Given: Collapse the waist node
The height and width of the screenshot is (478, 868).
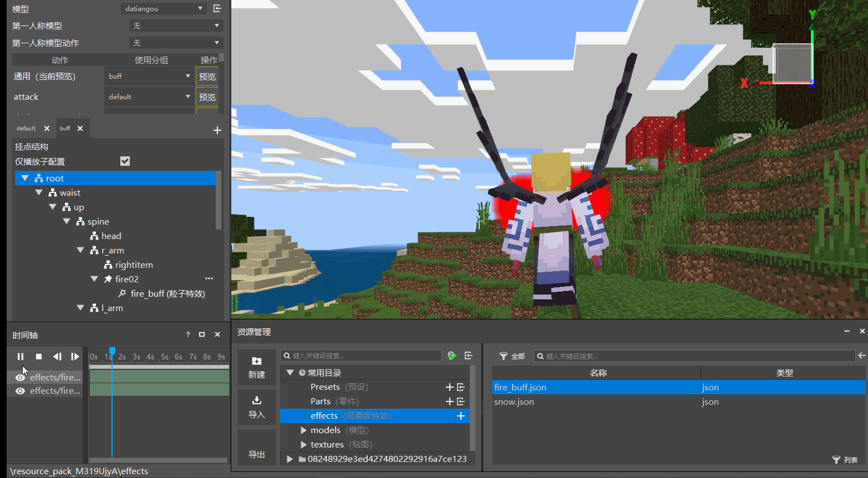Looking at the screenshot, I should [39, 192].
